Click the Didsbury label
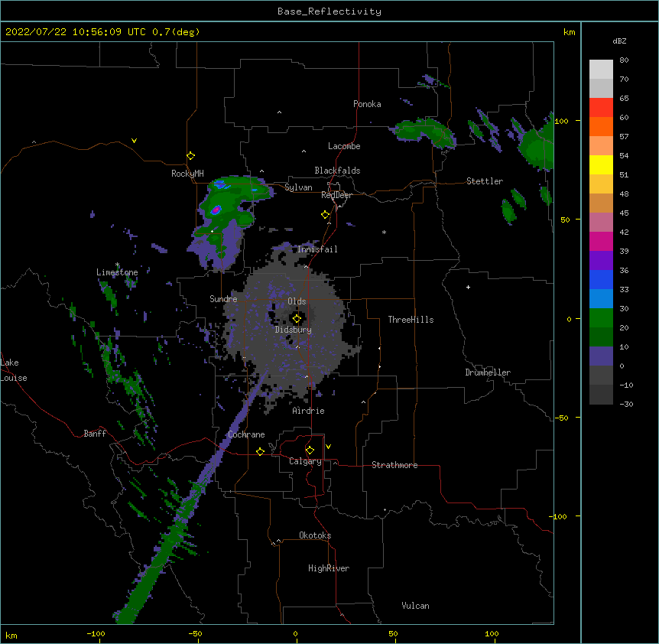This screenshot has height=644, width=659. coord(294,330)
